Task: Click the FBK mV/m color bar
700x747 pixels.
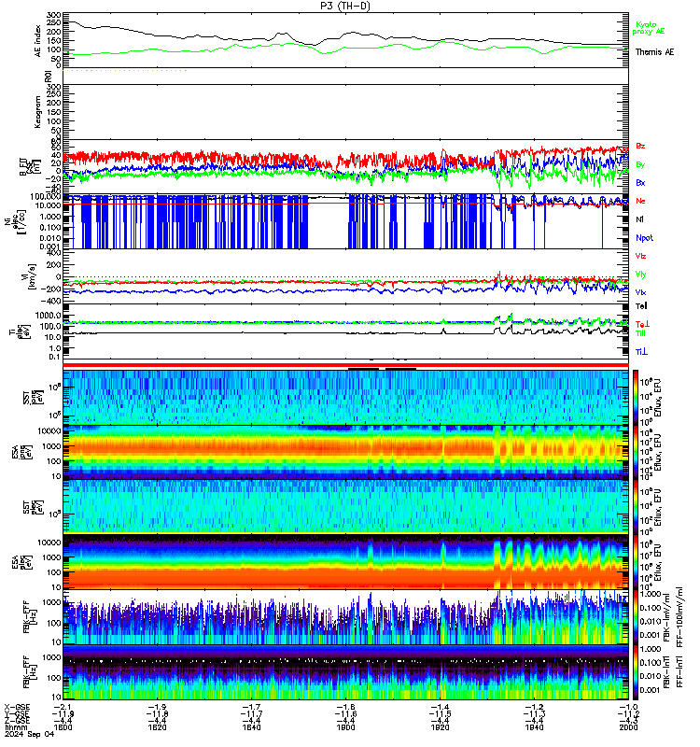Action: (636, 617)
